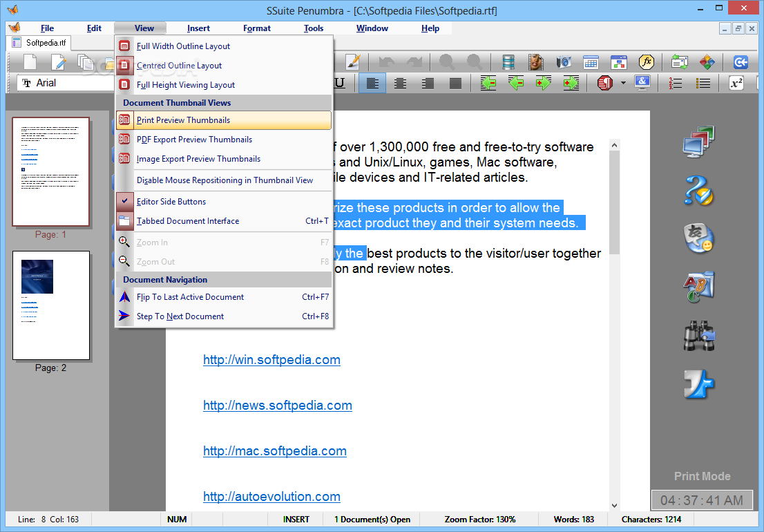Toggle Tabbed Document Interface option
Screen dimensions: 764x532
coord(224,221)
